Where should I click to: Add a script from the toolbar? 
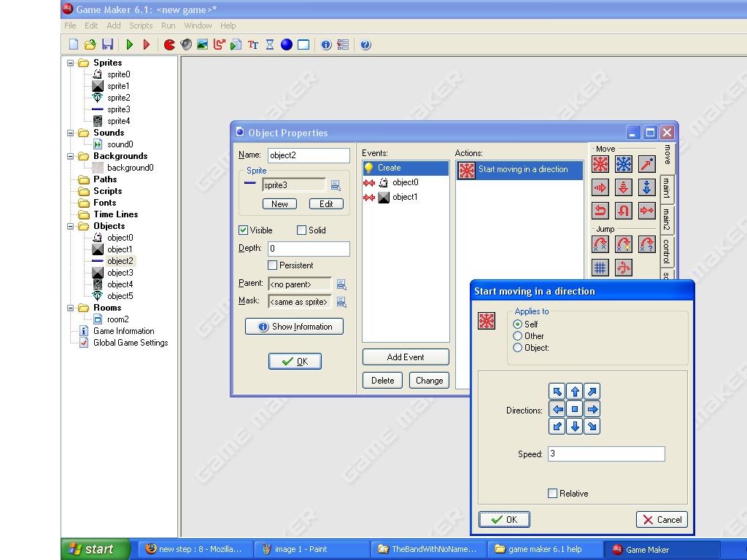tap(236, 44)
